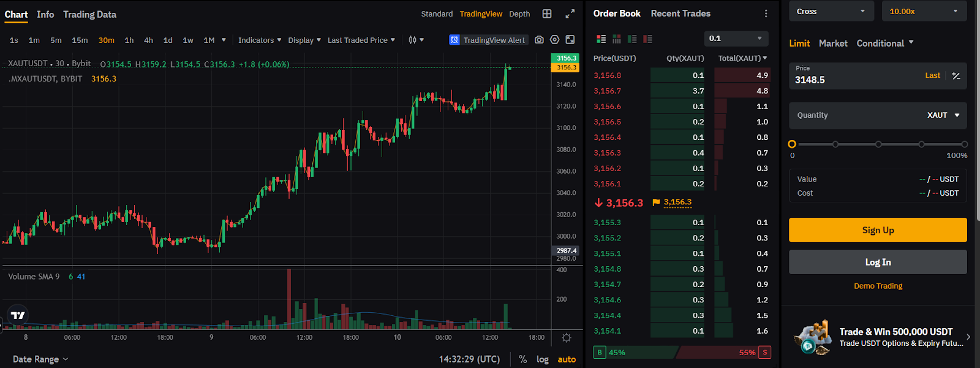Set quantity slider to 100% point
This screenshot has width=980, height=368.
tap(965, 144)
